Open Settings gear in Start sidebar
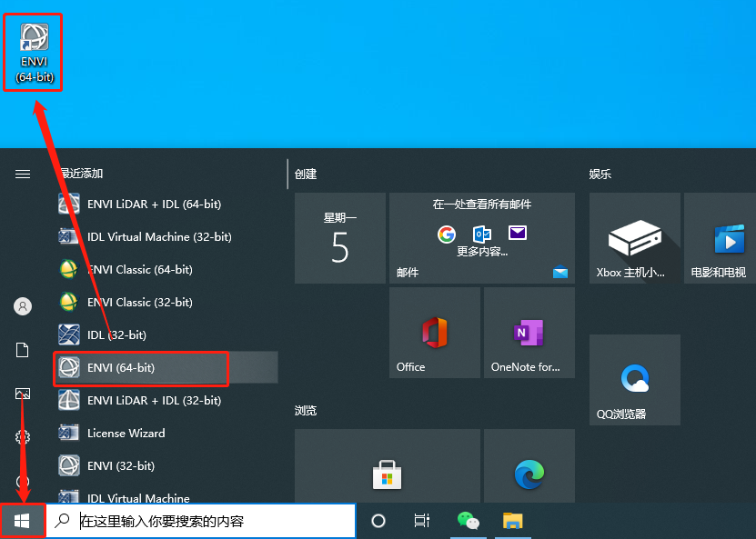 point(23,437)
